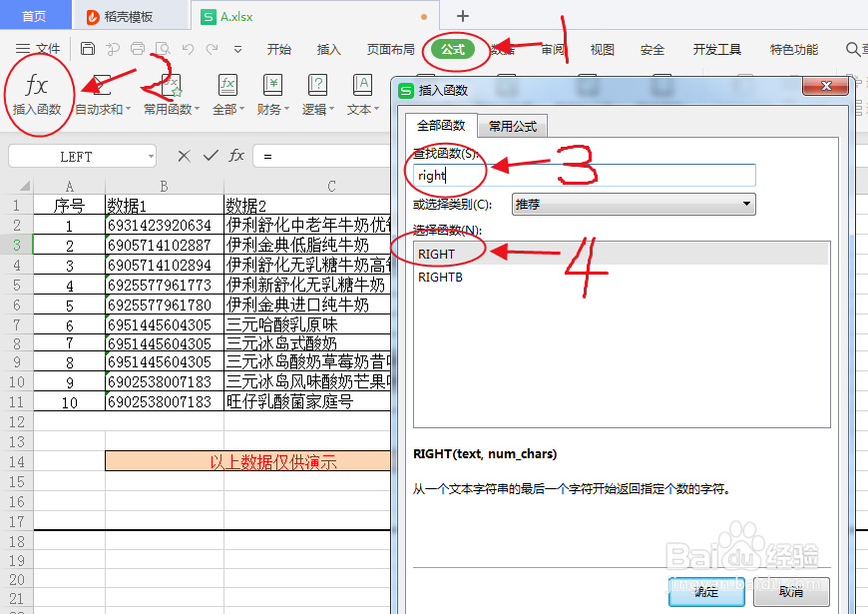Click the Save icon in quick access toolbar

point(86,48)
